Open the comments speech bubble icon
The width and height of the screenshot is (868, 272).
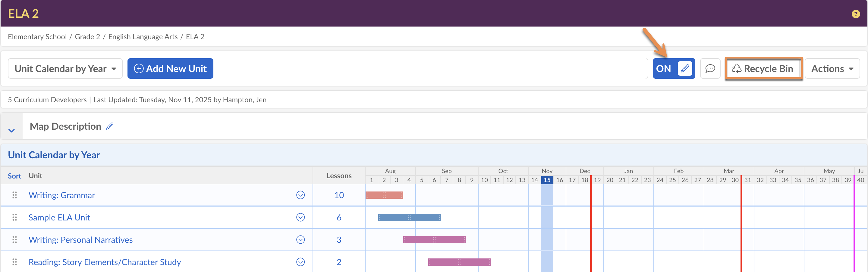pos(710,69)
